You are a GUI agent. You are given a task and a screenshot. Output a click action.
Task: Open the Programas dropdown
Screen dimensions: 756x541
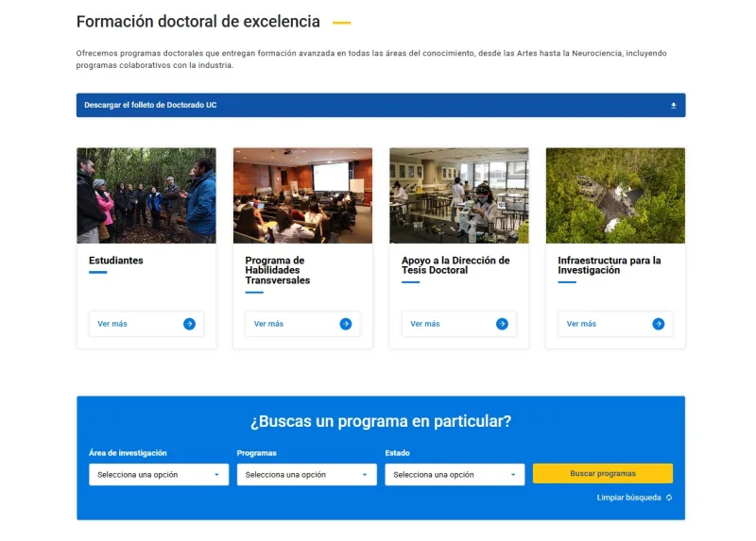point(306,475)
